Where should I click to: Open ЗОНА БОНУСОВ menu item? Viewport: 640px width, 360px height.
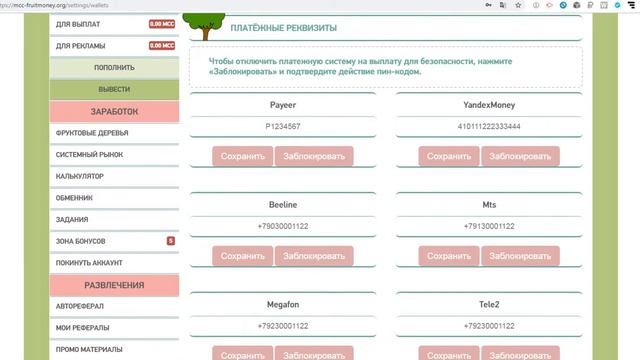tap(114, 241)
